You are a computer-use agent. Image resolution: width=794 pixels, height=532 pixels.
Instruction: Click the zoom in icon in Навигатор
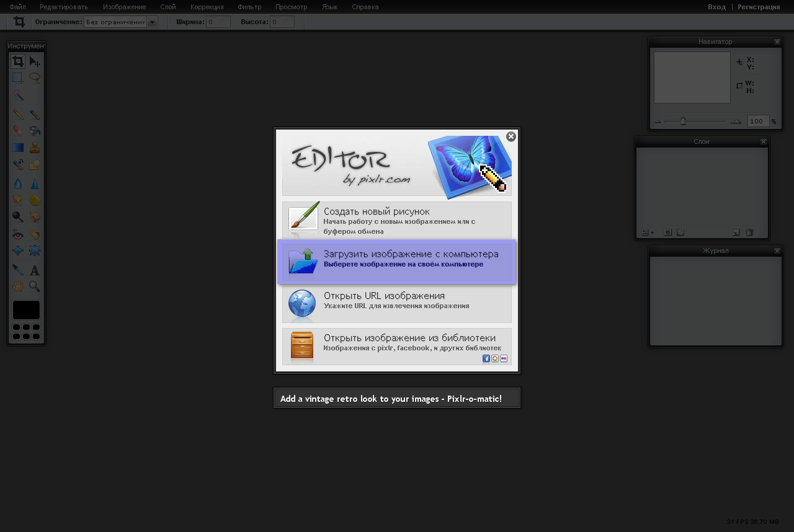[x=736, y=122]
